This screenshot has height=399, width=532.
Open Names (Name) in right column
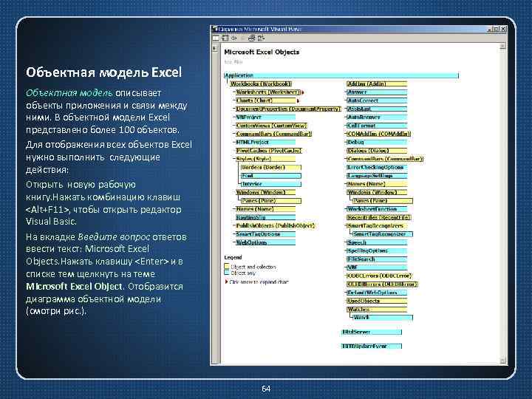tap(377, 184)
